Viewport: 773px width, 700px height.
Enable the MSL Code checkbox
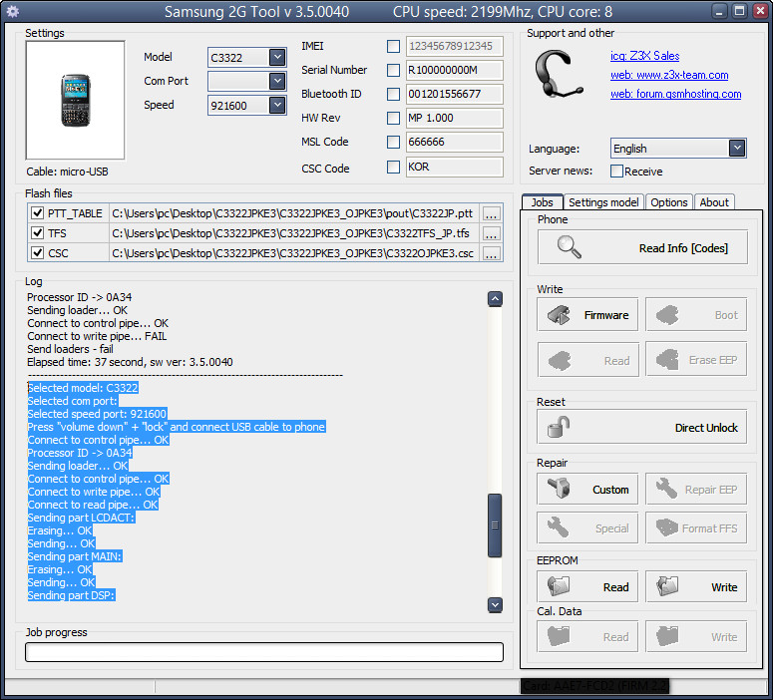pos(393,142)
